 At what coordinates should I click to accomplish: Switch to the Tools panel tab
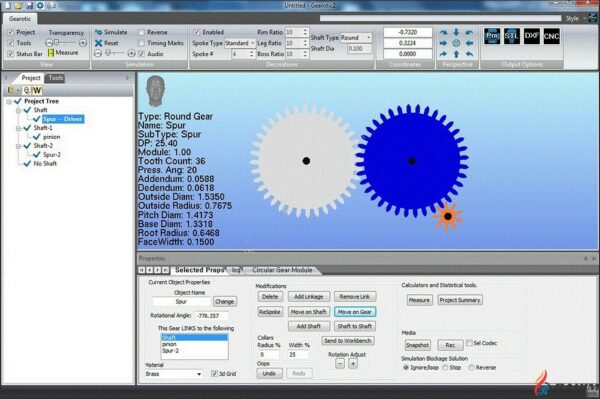[55, 78]
